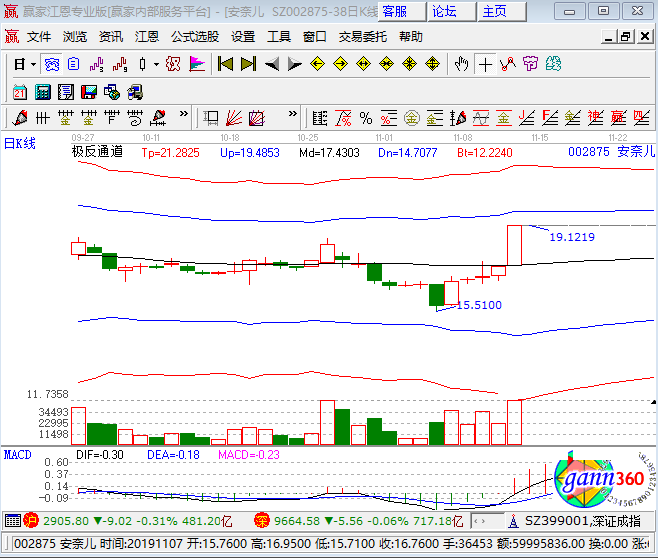Screen dimensions: 658x558
Task: Select the hand pan tool
Action: (x=462, y=64)
